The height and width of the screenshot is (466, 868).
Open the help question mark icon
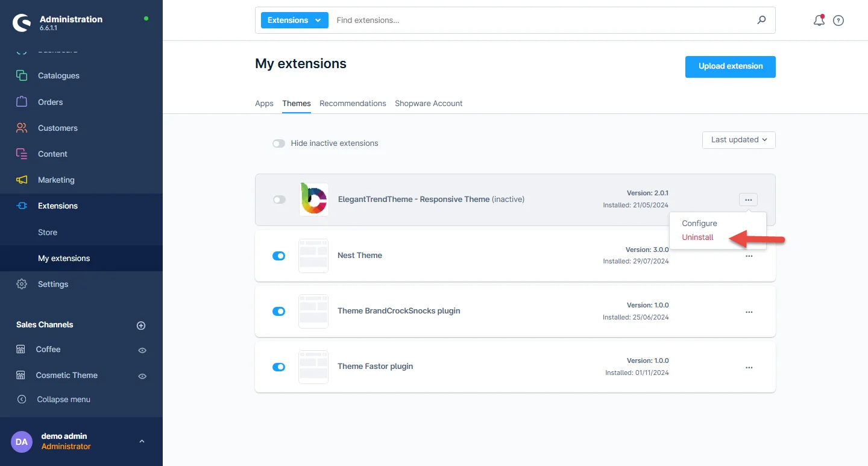point(838,20)
